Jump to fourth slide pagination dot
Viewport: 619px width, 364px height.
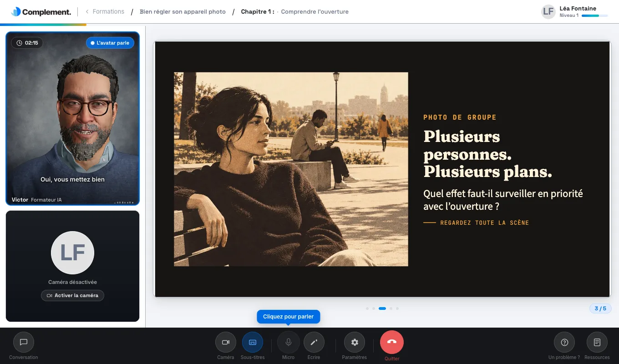[391, 308]
